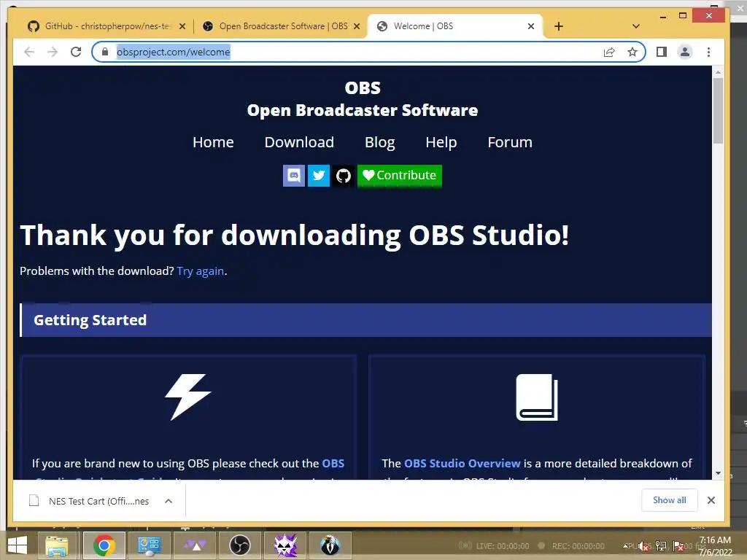Go back to previous page
Viewport: 747px width, 560px height.
click(x=29, y=52)
